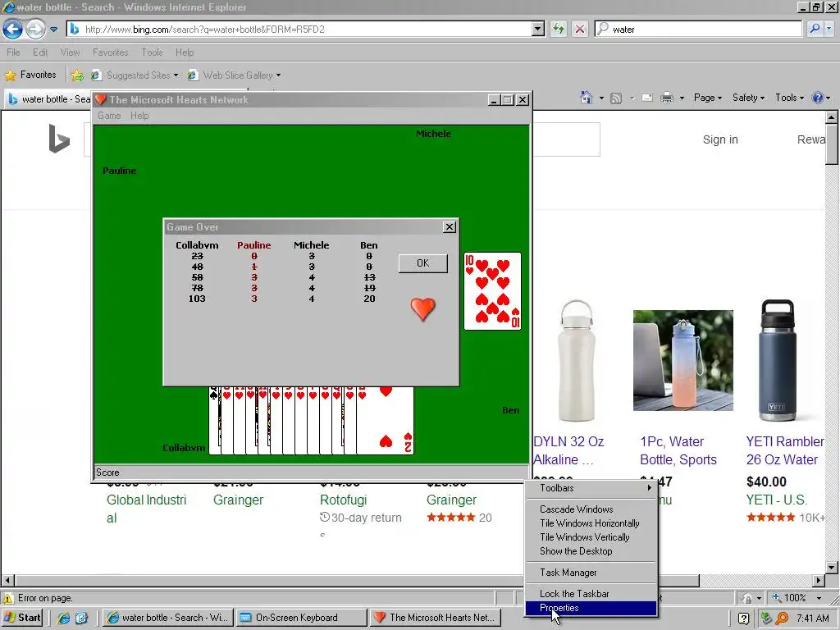The image size is (840, 630).
Task: Click the RSS feeds icon
Action: point(616,98)
